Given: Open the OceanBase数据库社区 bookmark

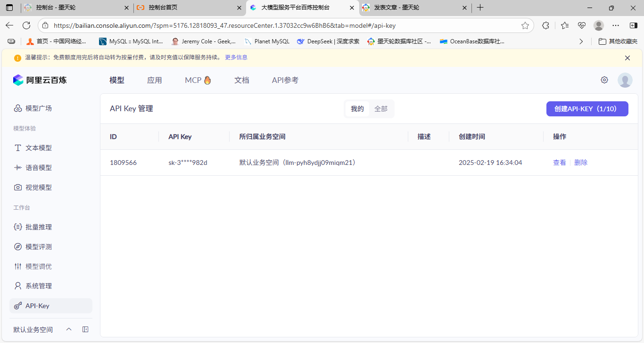Looking at the screenshot, I should [x=472, y=41].
